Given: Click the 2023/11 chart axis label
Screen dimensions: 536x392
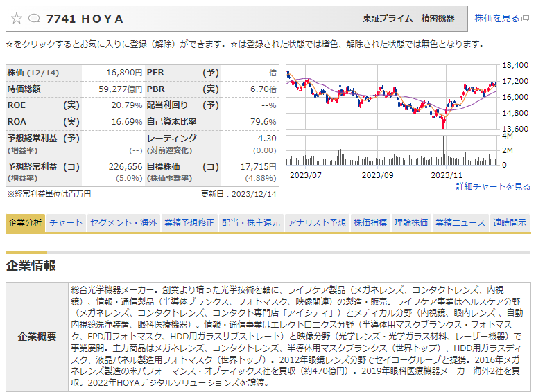Looking at the screenshot, I should tap(447, 175).
